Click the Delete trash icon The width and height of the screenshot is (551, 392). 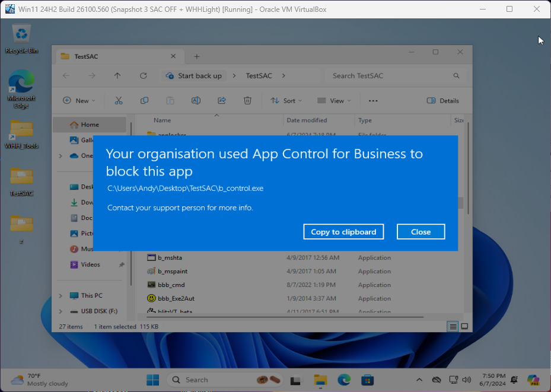pos(248,101)
